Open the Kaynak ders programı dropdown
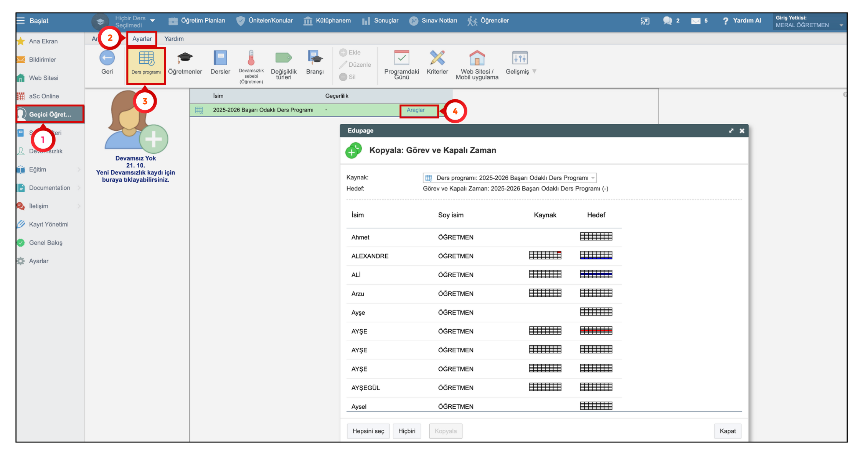This screenshot has width=868, height=460. 509,178
